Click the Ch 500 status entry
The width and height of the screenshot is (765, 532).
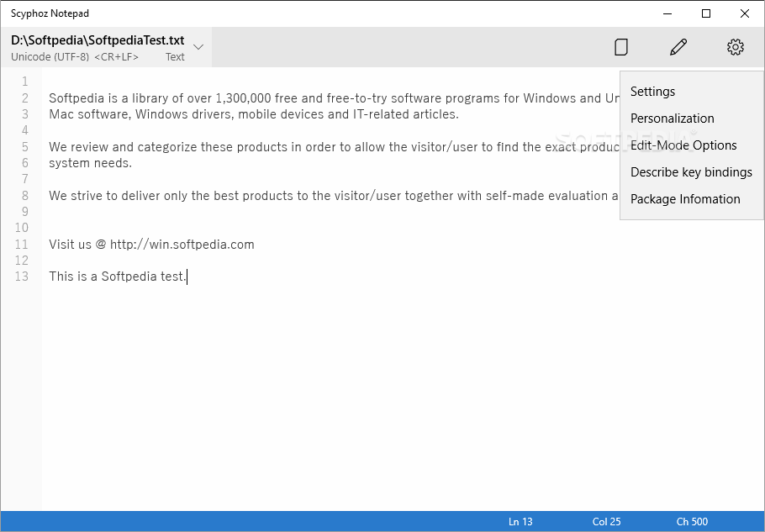pyautogui.click(x=692, y=522)
